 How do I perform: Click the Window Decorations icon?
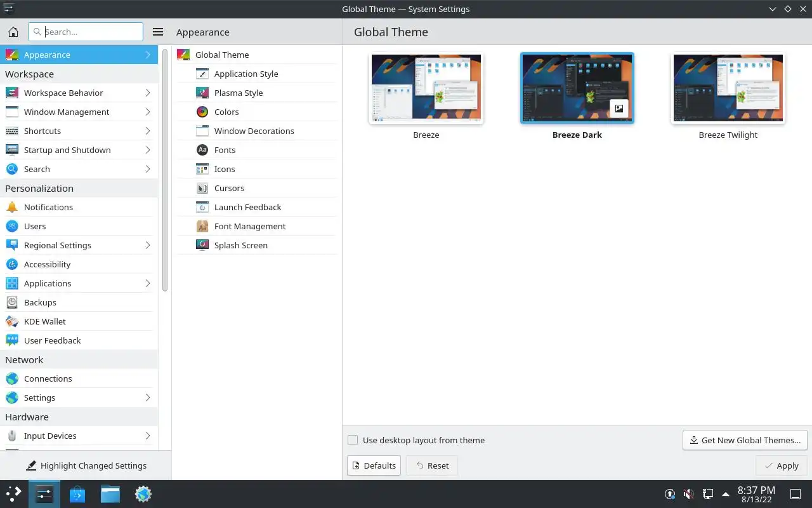[202, 131]
